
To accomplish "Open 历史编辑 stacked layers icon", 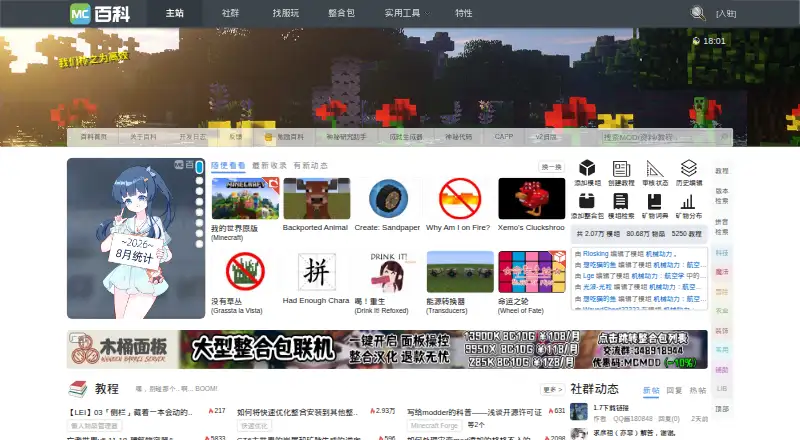I will pos(689,168).
